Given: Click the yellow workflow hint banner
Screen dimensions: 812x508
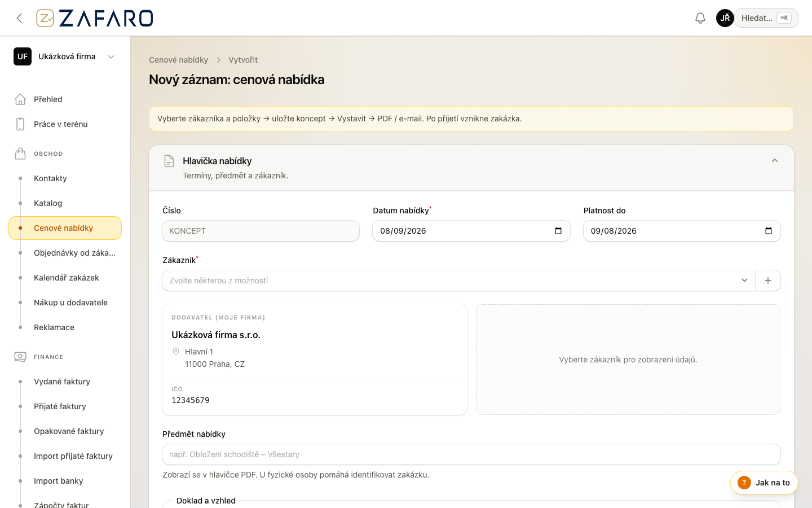Looking at the screenshot, I should (x=471, y=119).
